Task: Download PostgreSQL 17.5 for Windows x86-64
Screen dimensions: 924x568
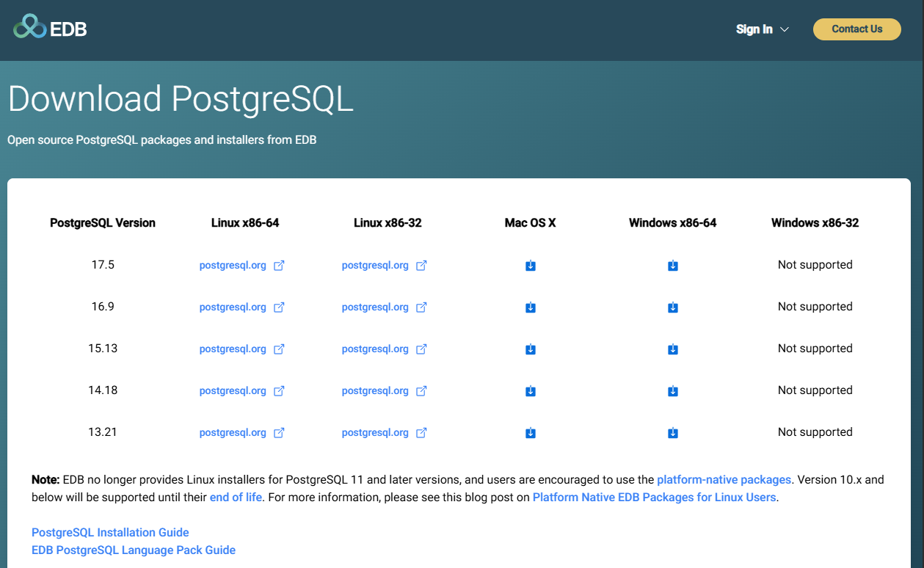Action: click(x=673, y=266)
